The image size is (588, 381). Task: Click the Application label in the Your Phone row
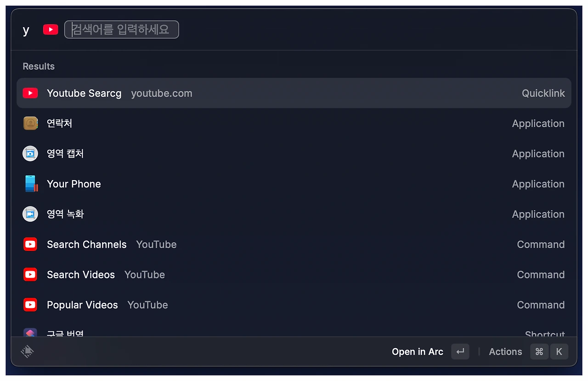pyautogui.click(x=538, y=184)
